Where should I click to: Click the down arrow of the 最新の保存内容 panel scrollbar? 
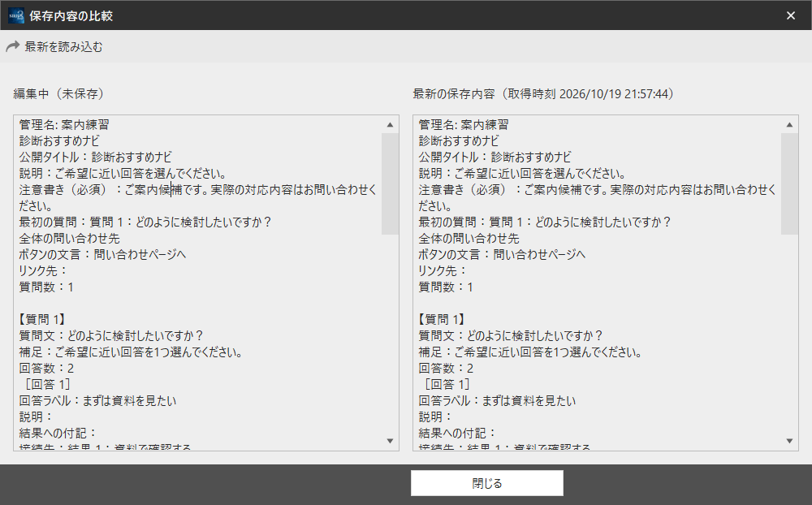(789, 441)
